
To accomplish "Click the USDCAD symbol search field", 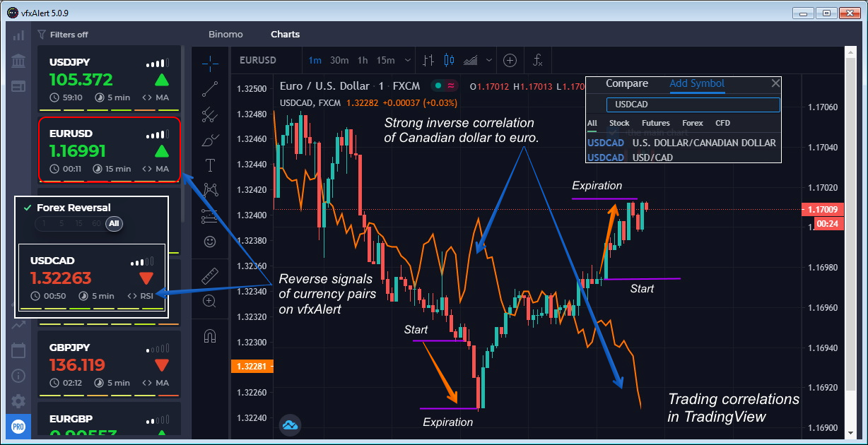I will pos(693,105).
